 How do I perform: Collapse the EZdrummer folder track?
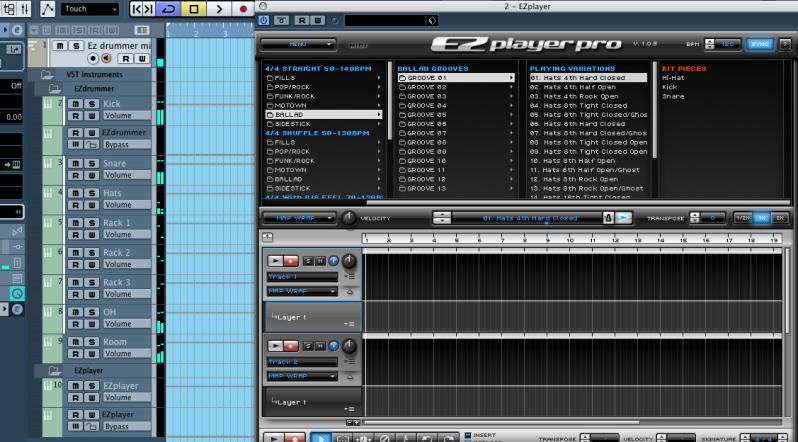tap(54, 89)
